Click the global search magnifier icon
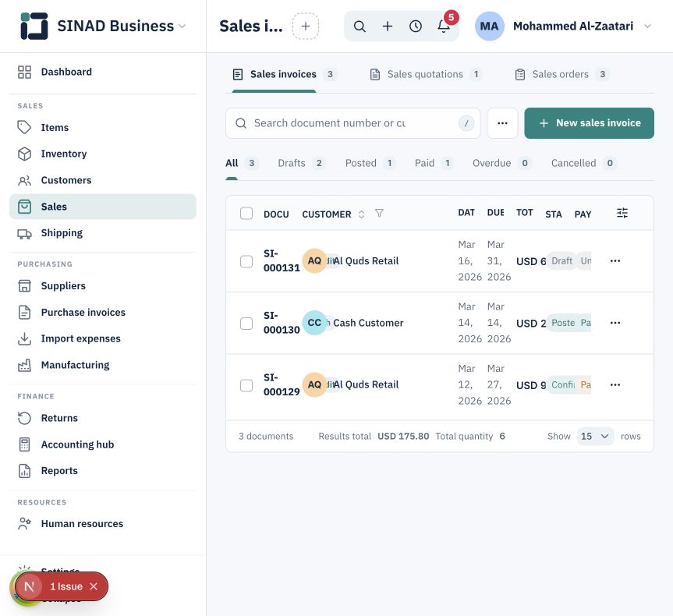673x616 pixels. point(360,27)
